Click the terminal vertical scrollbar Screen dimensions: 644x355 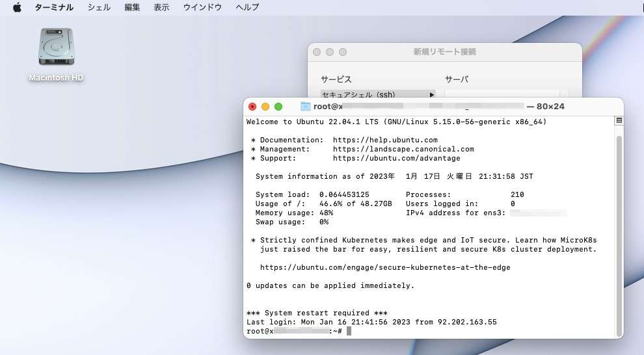pos(619,236)
